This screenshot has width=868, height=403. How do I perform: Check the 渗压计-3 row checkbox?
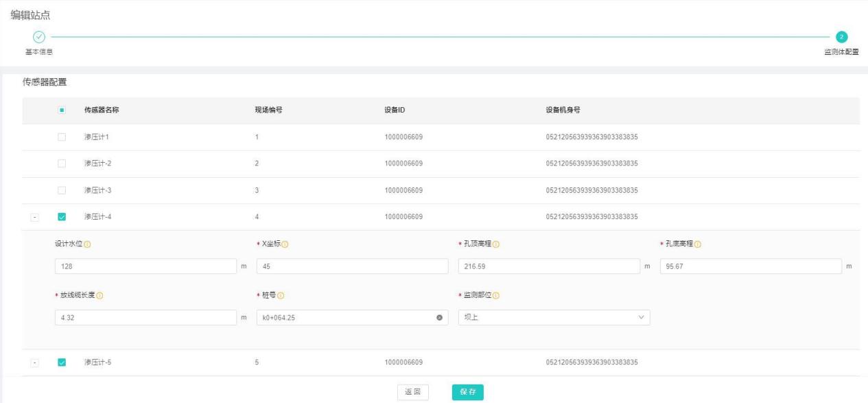[x=62, y=190]
